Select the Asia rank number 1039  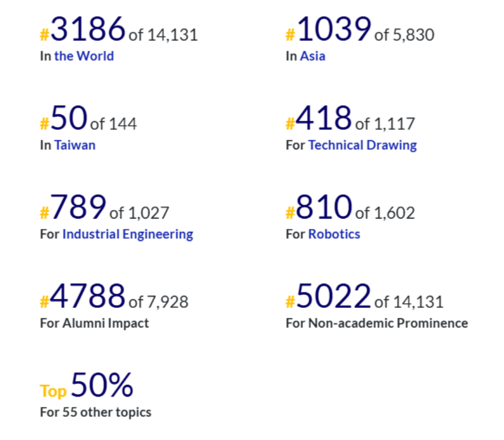coord(333,30)
